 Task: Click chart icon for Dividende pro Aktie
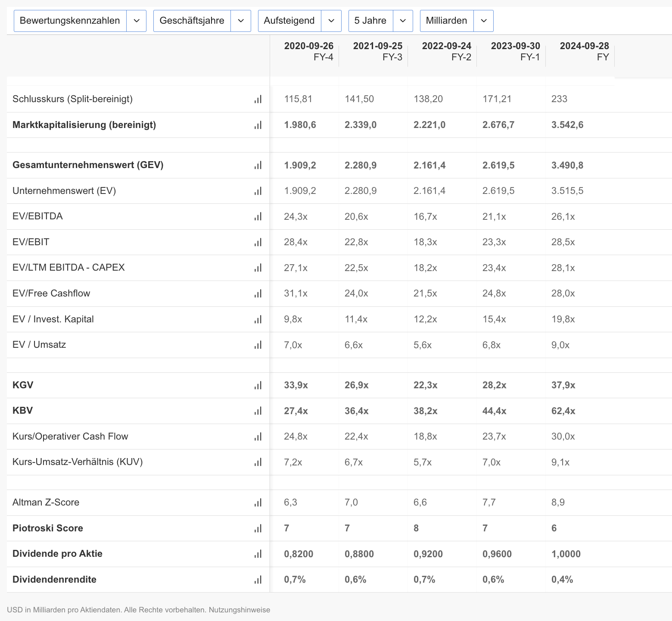coord(258,554)
